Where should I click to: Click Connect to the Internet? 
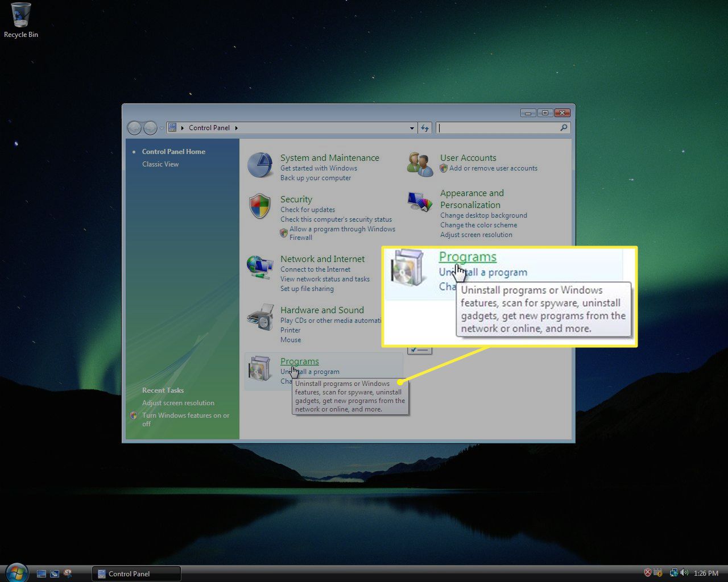(x=315, y=269)
